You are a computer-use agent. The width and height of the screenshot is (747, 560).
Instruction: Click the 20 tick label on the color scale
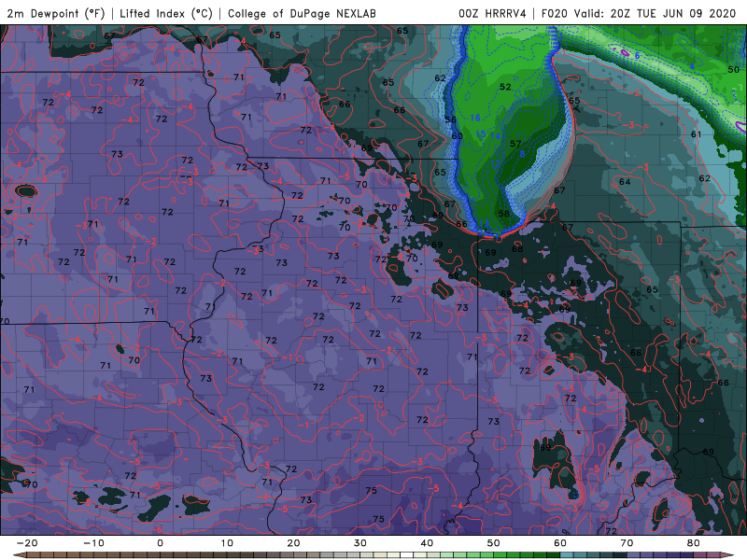pyautogui.click(x=293, y=543)
